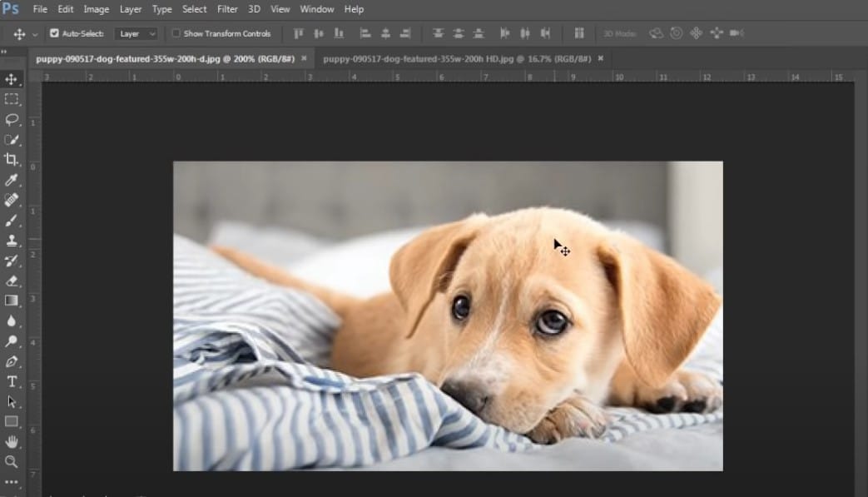Screen dimensions: 868x497
Task: Select the Move tool in the toolbox
Action: 12,79
